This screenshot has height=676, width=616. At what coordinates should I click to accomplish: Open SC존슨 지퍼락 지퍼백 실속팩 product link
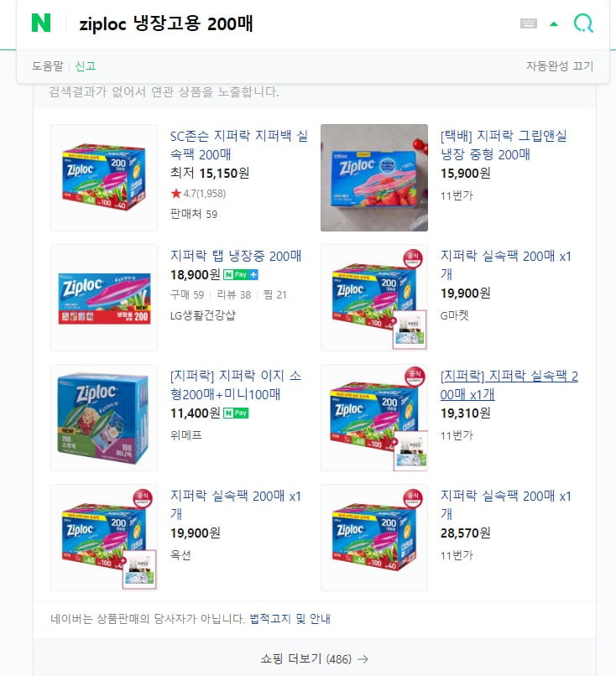(239, 145)
